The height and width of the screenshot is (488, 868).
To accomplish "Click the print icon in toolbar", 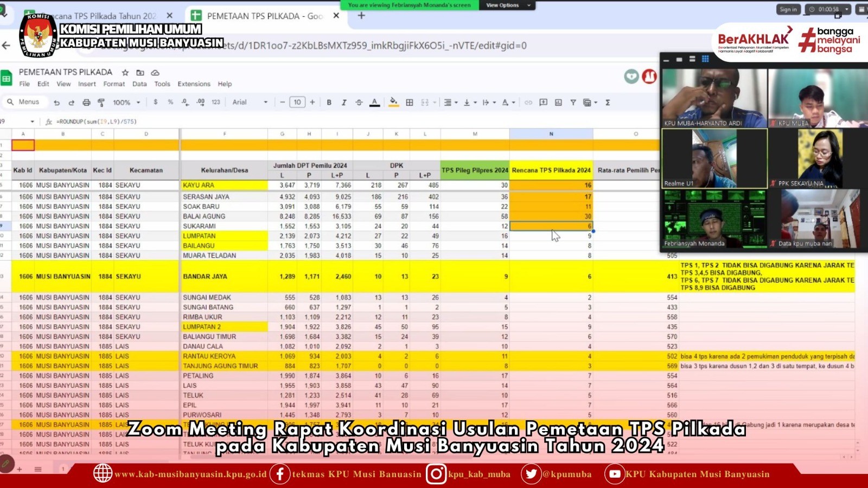I will pos(86,102).
